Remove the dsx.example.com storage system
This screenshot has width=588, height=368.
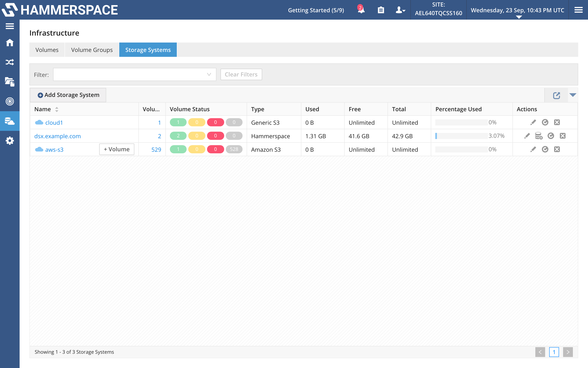tap(563, 136)
